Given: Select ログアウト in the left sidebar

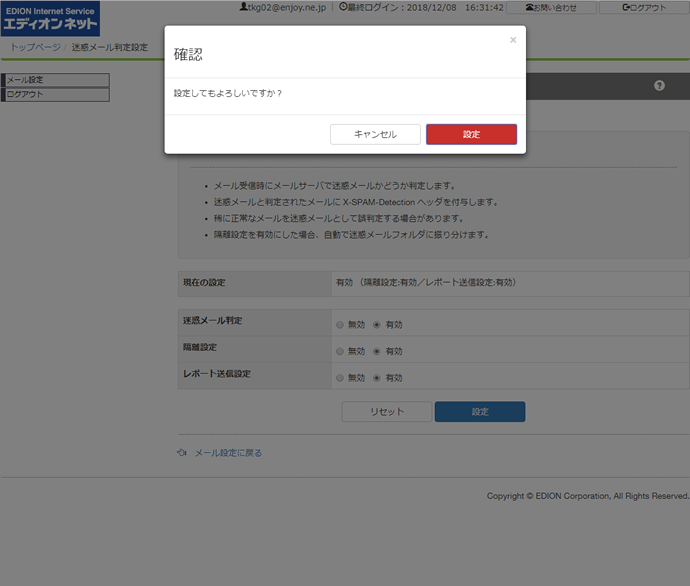Looking at the screenshot, I should pos(55,95).
